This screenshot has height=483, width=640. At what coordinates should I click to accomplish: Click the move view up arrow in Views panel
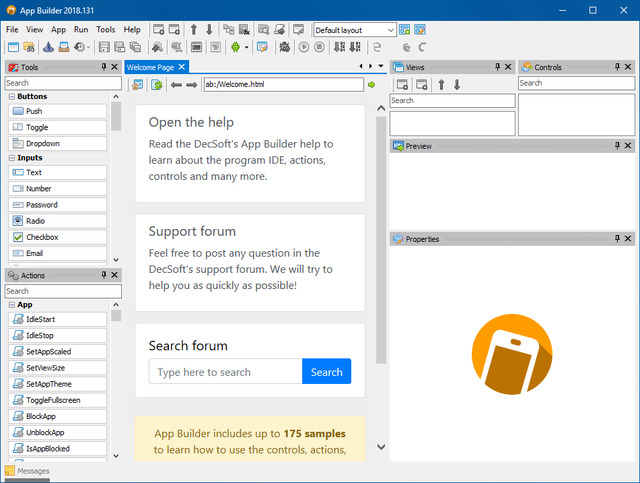click(x=441, y=84)
